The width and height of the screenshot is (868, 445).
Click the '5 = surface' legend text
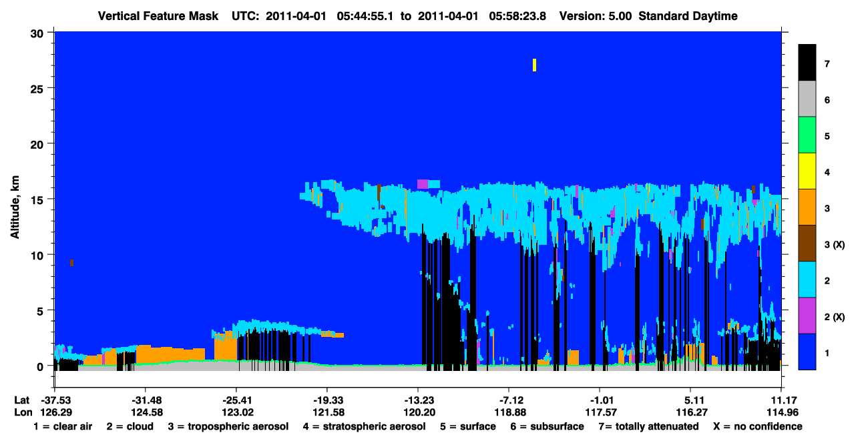pyautogui.click(x=468, y=426)
